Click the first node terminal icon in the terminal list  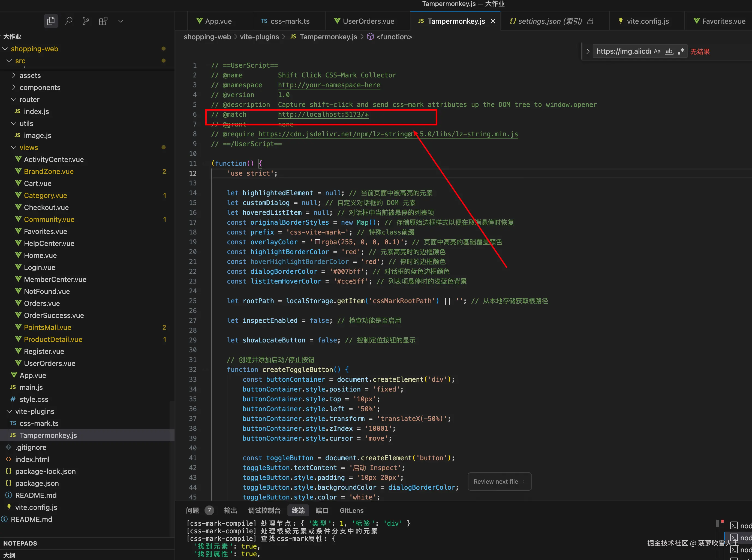click(x=734, y=526)
